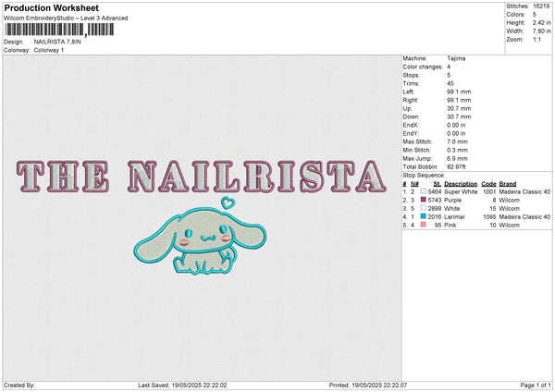The height and width of the screenshot is (392, 555).
Task: Click the Code column header
Action: click(488, 184)
